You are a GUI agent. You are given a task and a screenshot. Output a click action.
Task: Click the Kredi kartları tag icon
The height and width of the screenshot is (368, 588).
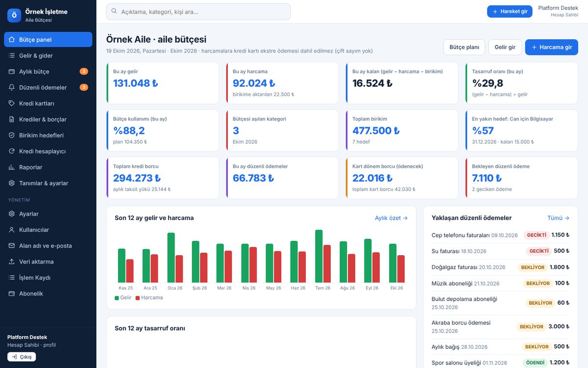(12, 104)
